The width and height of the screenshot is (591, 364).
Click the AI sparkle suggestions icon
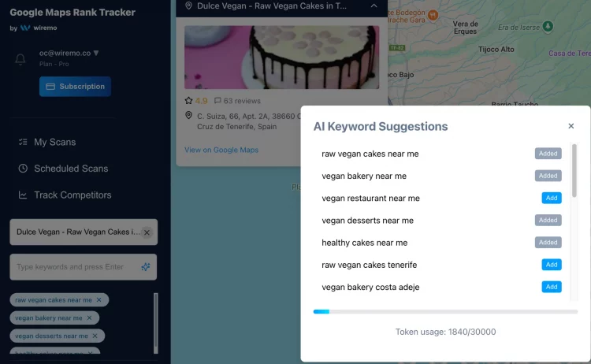coord(146,267)
